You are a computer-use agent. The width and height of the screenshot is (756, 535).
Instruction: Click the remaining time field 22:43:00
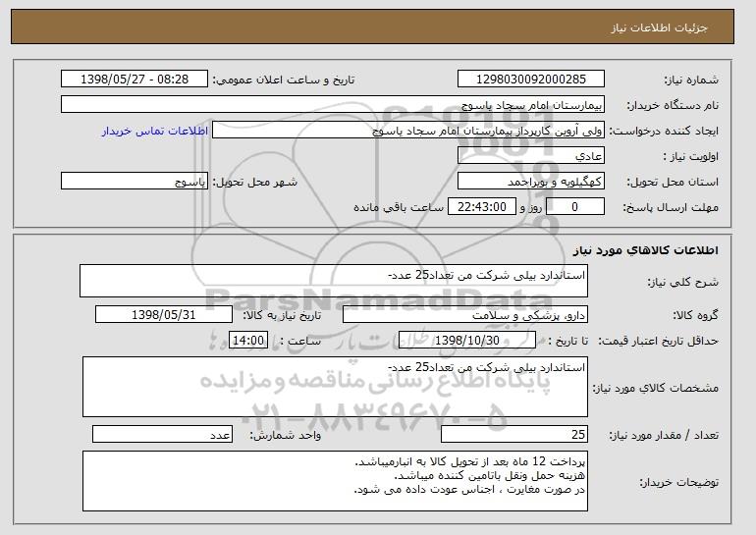[x=482, y=207]
